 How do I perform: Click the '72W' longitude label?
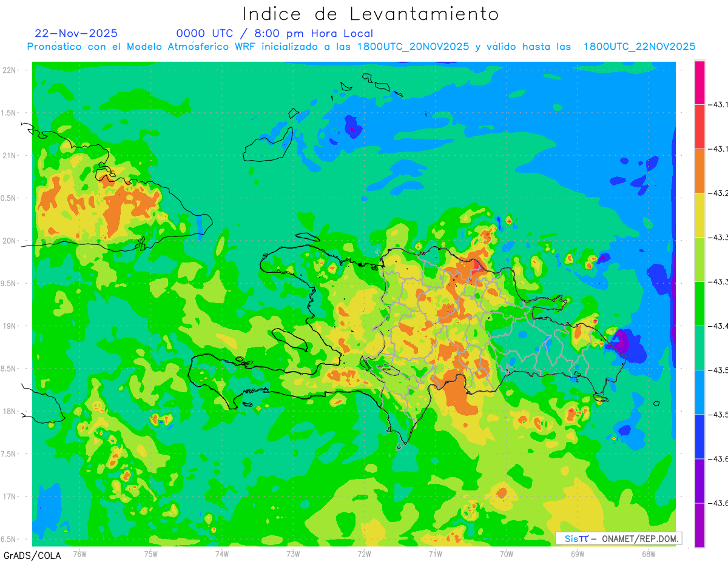point(365,554)
